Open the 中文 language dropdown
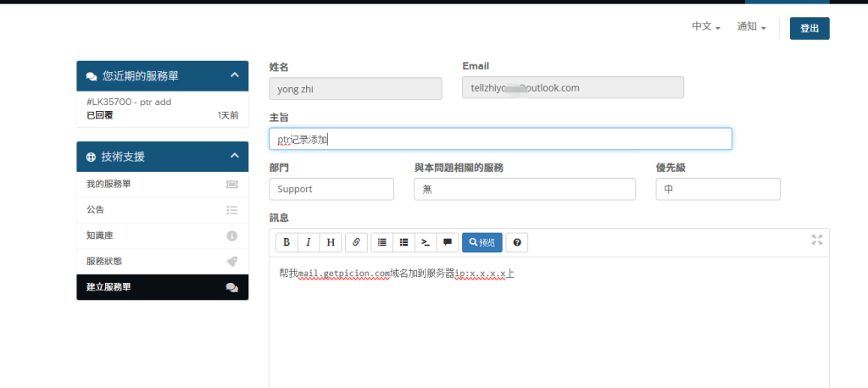 (705, 27)
